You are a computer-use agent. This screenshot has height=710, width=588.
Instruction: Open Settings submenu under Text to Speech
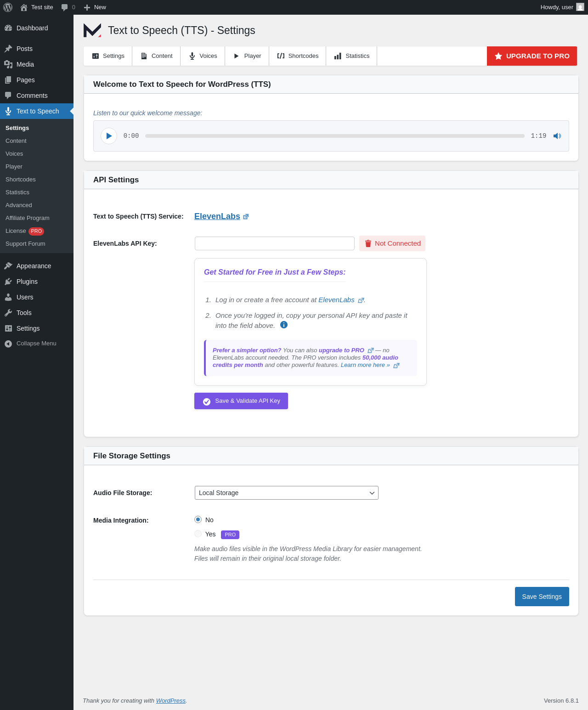click(x=37, y=128)
